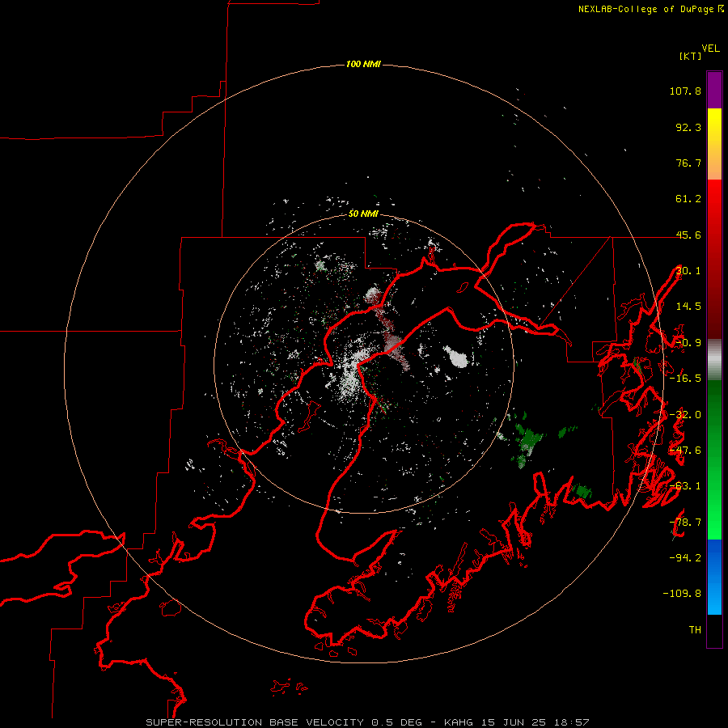This screenshot has width=728, height=728.
Task: Click the 61.2 legend value
Action: [688, 199]
